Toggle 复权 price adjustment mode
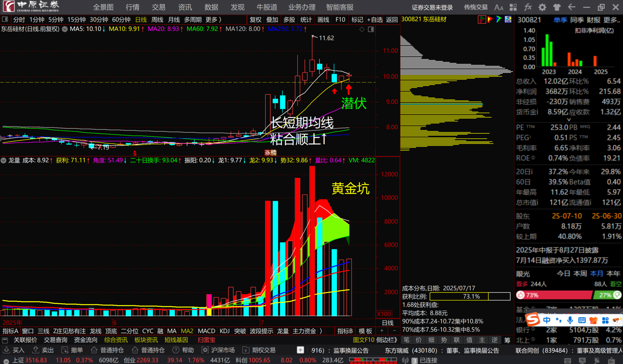Viewport: 623px width, 364px height. coord(255,19)
